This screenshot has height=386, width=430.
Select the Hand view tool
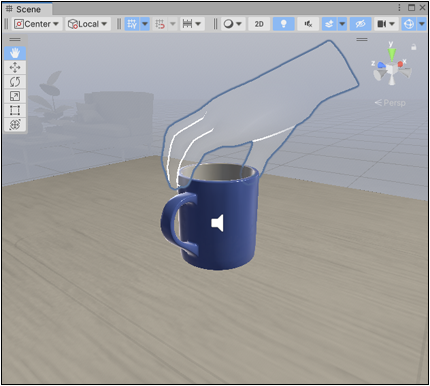coord(15,53)
